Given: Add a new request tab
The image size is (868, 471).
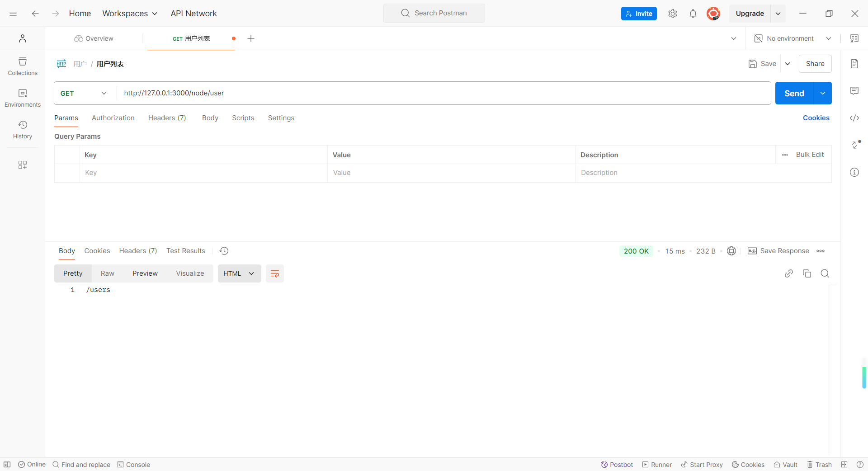Looking at the screenshot, I should pyautogui.click(x=251, y=38).
